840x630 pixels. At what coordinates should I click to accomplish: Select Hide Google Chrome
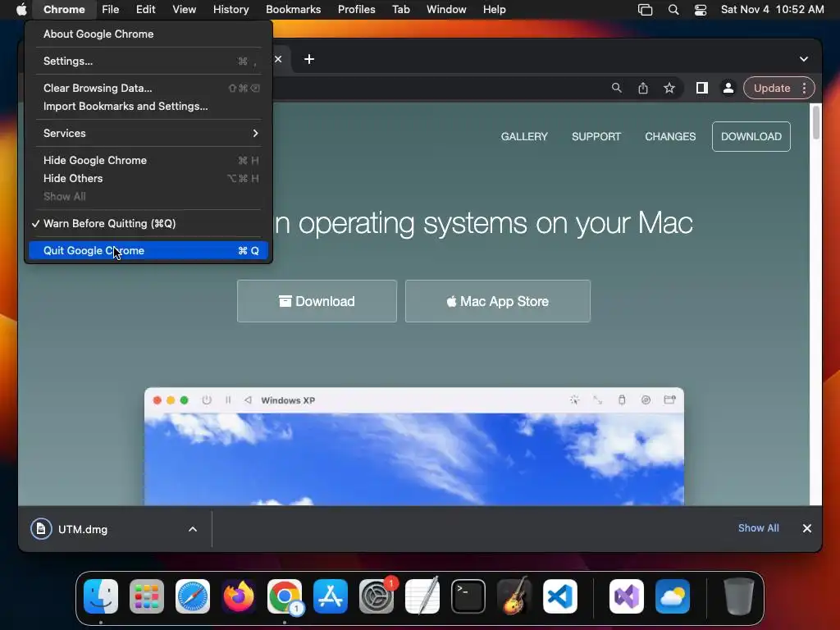coord(148,160)
